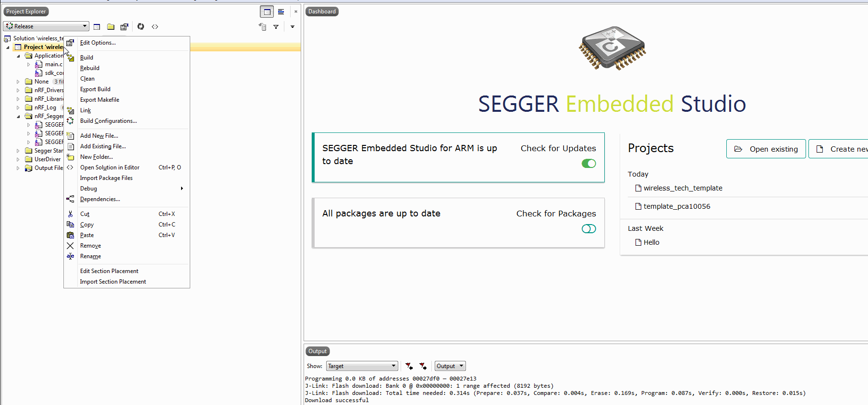Select the Dashboard tab
868x405 pixels.
(322, 12)
